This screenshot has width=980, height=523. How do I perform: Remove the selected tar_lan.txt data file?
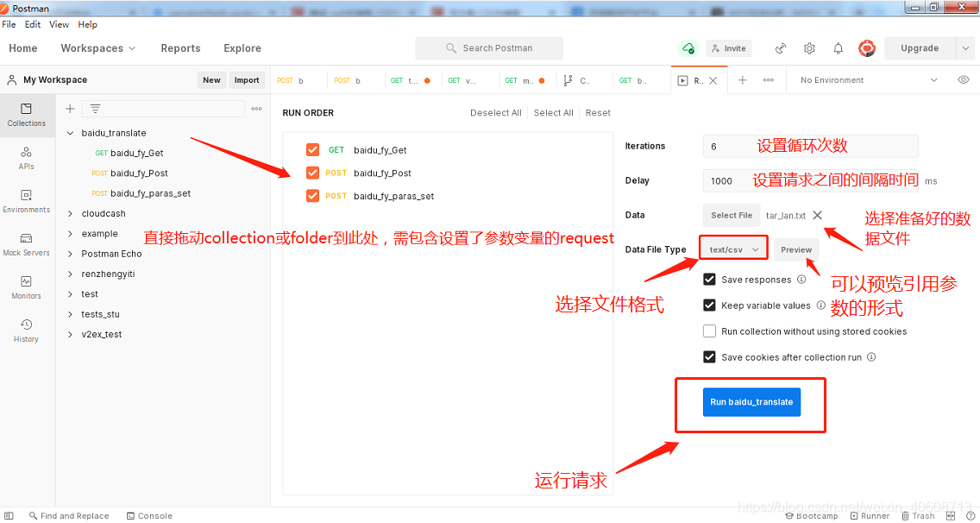click(x=817, y=215)
